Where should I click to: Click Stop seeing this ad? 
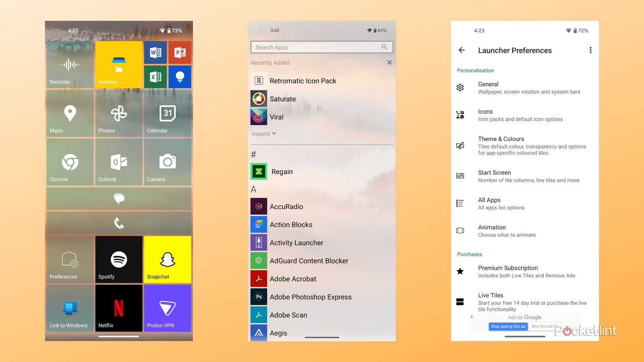point(508,326)
